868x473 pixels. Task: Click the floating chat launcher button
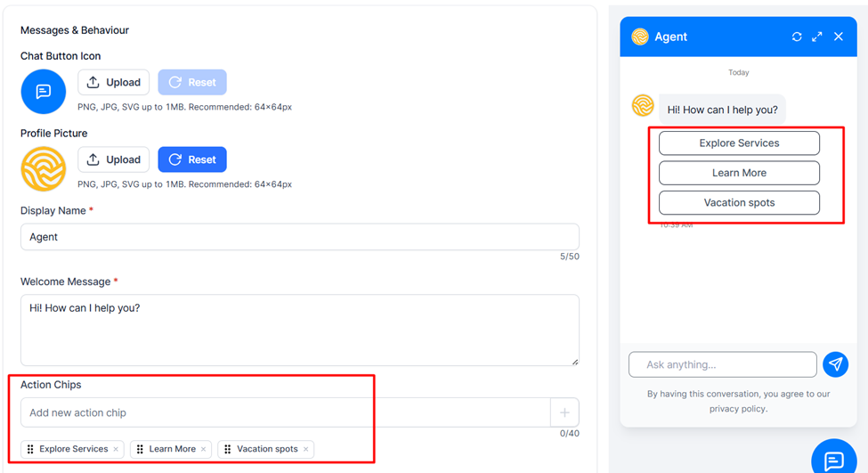(x=833, y=460)
